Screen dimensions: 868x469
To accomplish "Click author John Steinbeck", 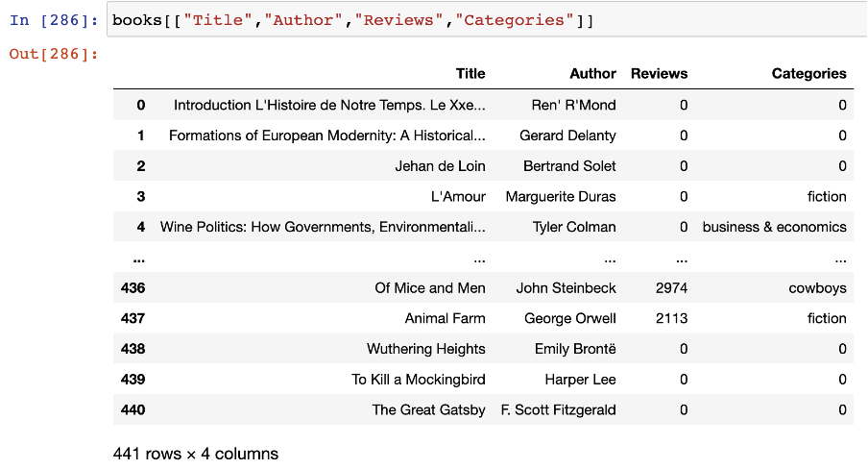I will [566, 287].
